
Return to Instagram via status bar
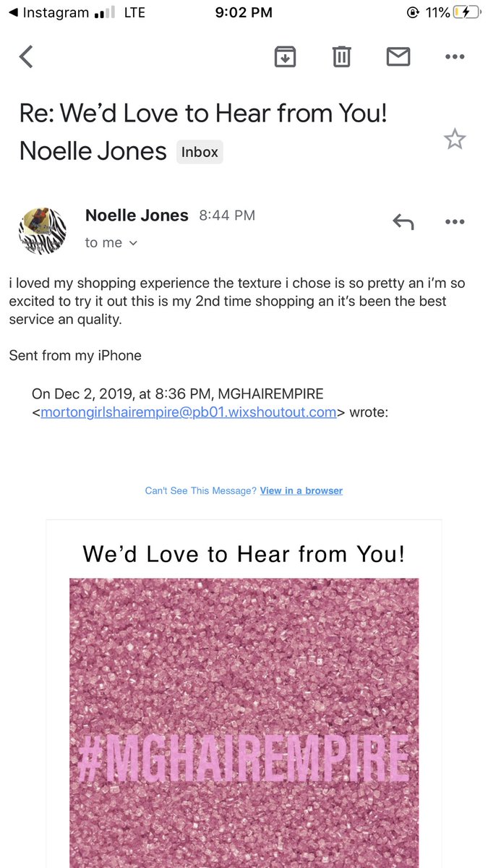pos(49,12)
